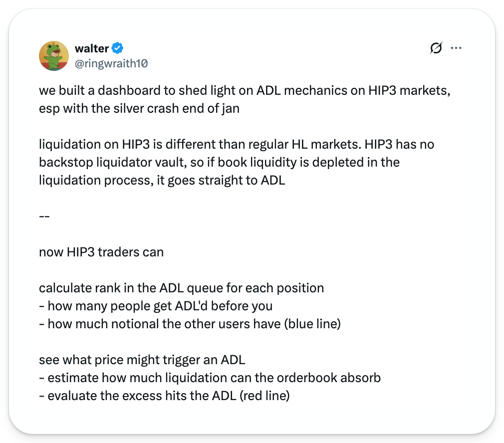Click the line starting "backstop liquidator vault"
Screen dimensions: 504x443
(219, 162)
